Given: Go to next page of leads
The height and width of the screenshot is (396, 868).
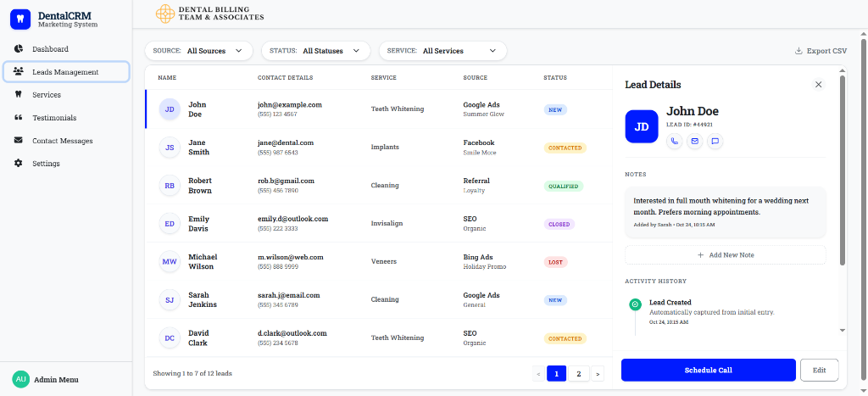Looking at the screenshot, I should tap(598, 374).
